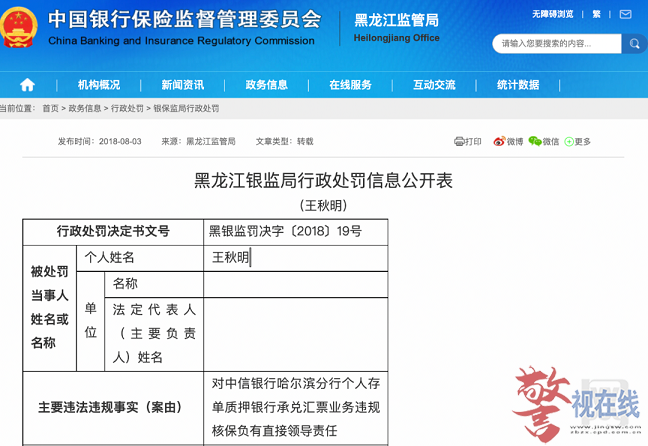Open the 互动交流 menu
Image resolution: width=648 pixels, height=446 pixels.
click(434, 85)
